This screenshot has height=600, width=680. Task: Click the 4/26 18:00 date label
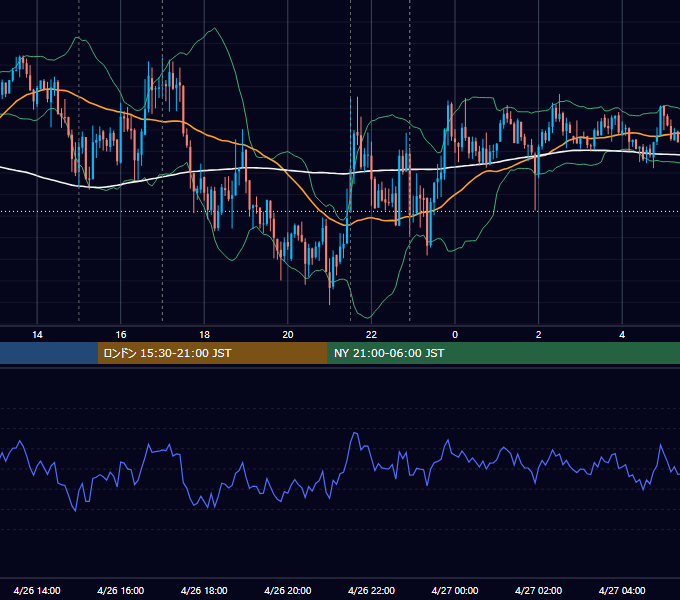point(204,590)
